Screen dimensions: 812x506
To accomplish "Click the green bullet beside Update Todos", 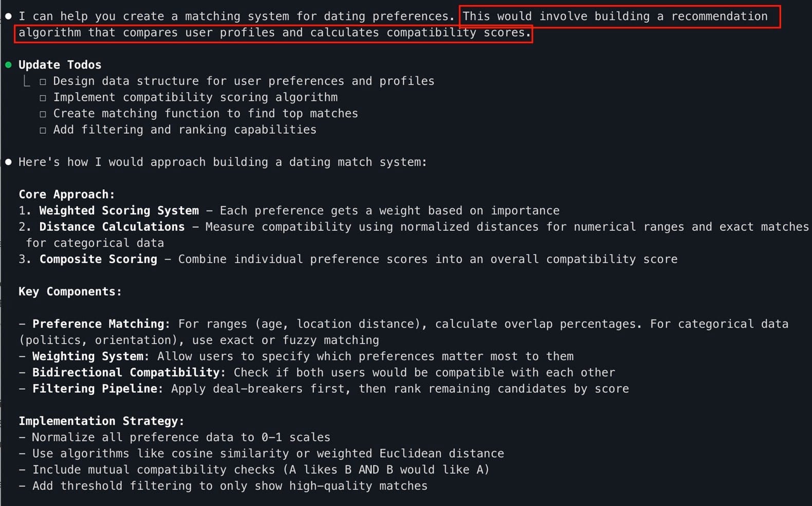I will 8,65.
